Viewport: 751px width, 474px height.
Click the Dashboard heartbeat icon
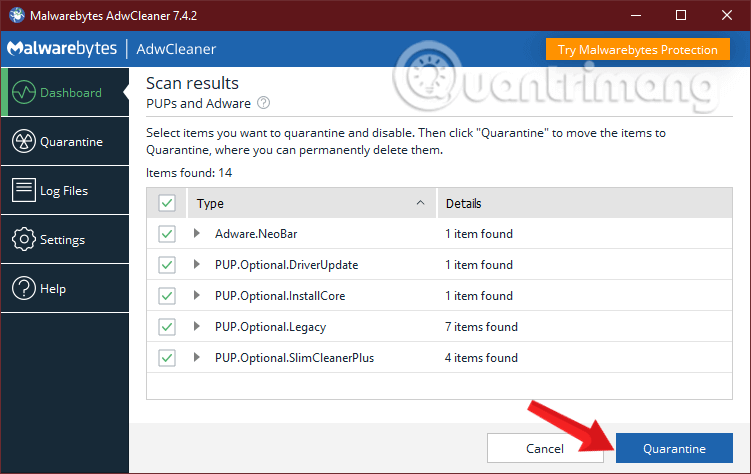(24, 92)
